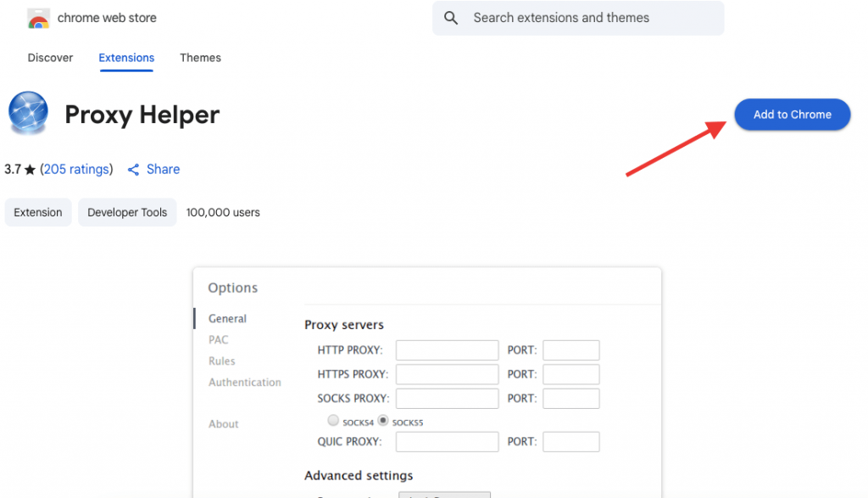The height and width of the screenshot is (498, 868).
Task: Click the chrome web store title text
Action: 107,18
